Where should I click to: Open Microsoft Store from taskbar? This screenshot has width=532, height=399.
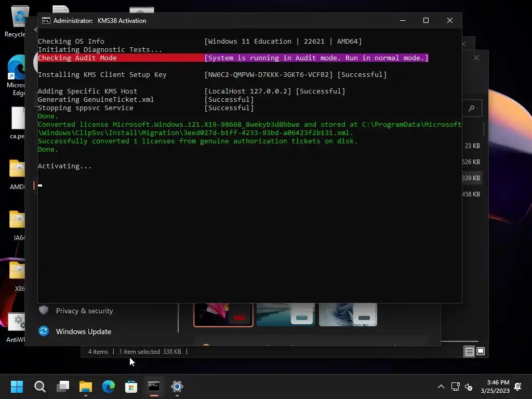131,387
